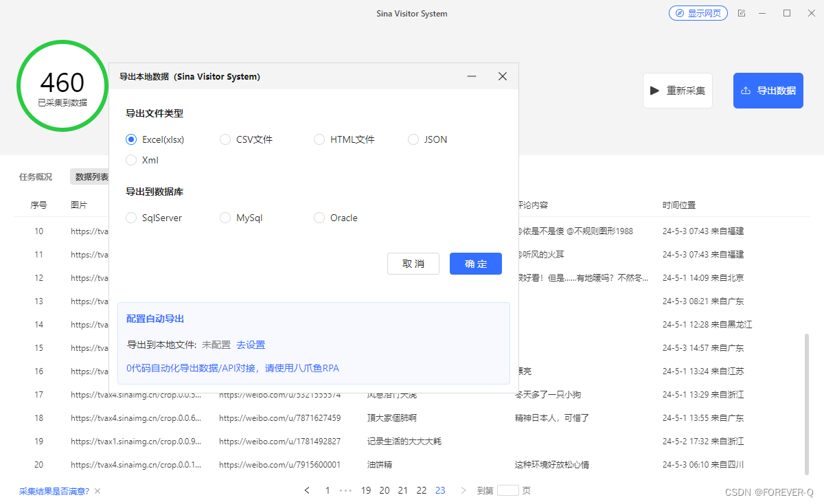Click the 显示网页 button
The height and width of the screenshot is (504, 824).
[698, 13]
